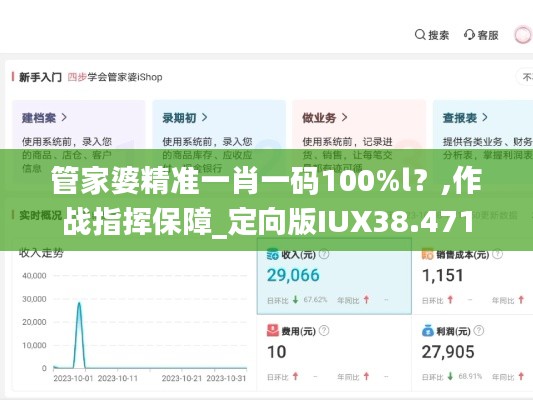Show help for 收入(元) question icon
The image size is (533, 400).
coord(324,254)
